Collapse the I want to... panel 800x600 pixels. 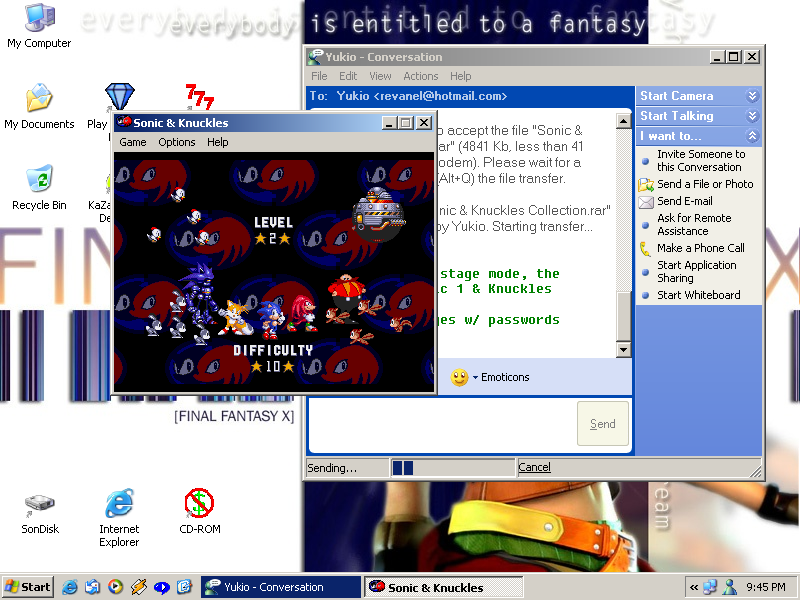753,136
